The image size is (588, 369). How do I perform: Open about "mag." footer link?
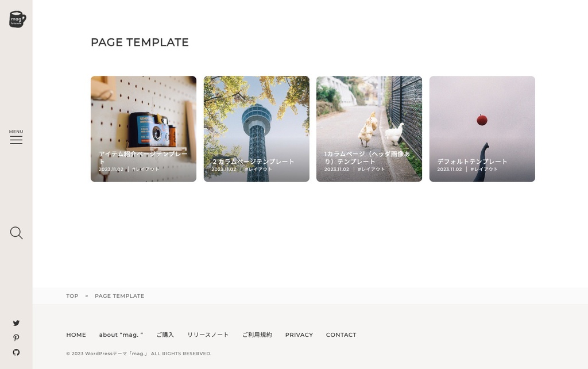(121, 335)
